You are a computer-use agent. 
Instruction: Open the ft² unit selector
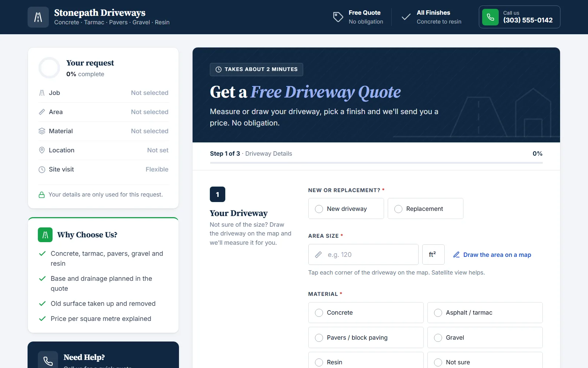point(433,255)
